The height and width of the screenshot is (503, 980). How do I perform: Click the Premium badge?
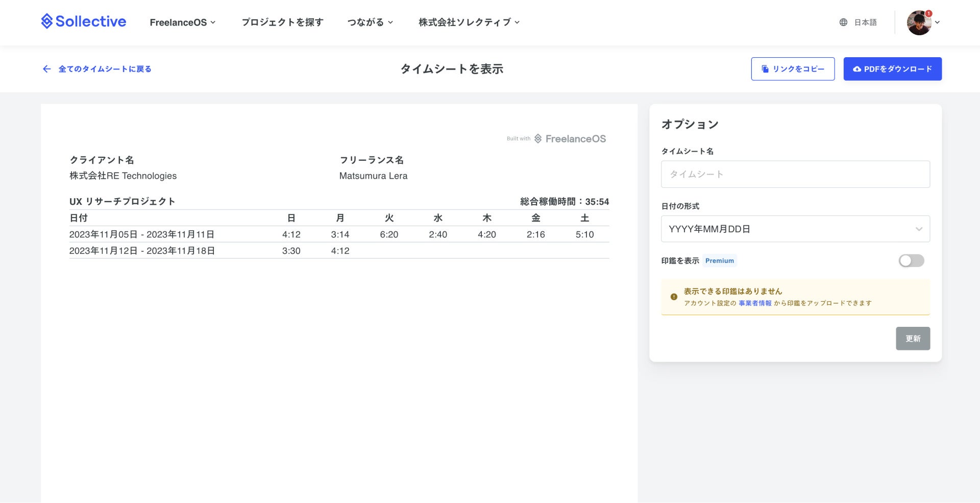[719, 261]
